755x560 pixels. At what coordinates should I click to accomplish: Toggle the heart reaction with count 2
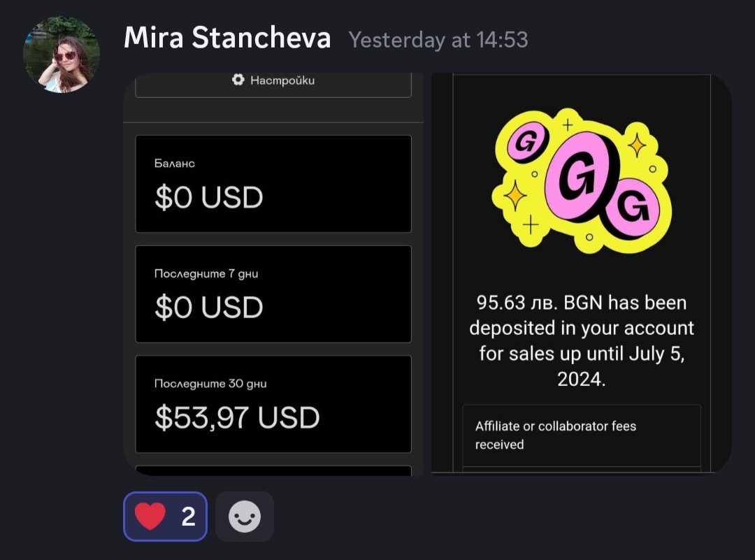(x=166, y=517)
